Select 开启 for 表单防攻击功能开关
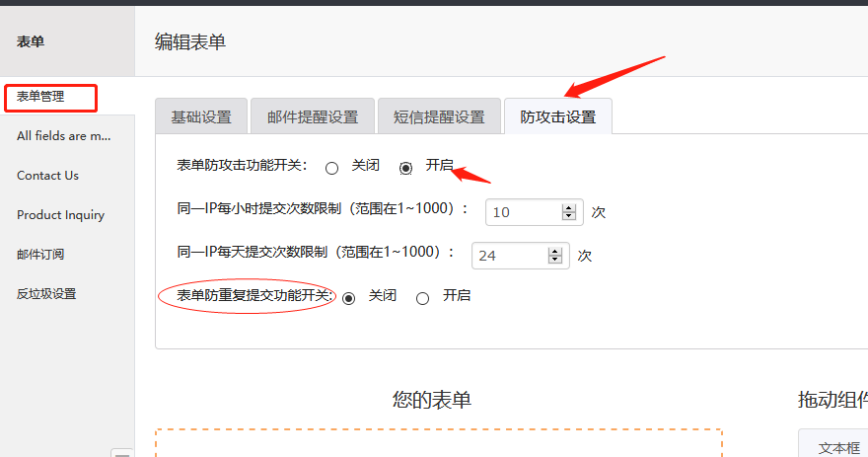This screenshot has width=868, height=457. pos(405,168)
